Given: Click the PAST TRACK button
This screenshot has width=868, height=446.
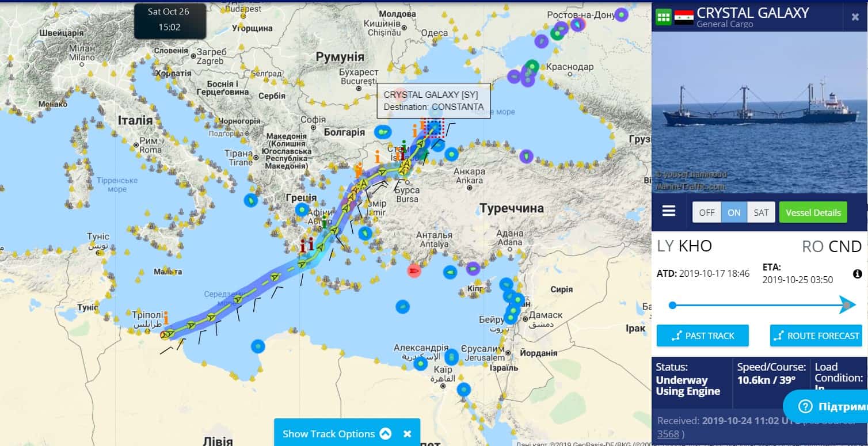Looking at the screenshot, I should [x=702, y=336].
